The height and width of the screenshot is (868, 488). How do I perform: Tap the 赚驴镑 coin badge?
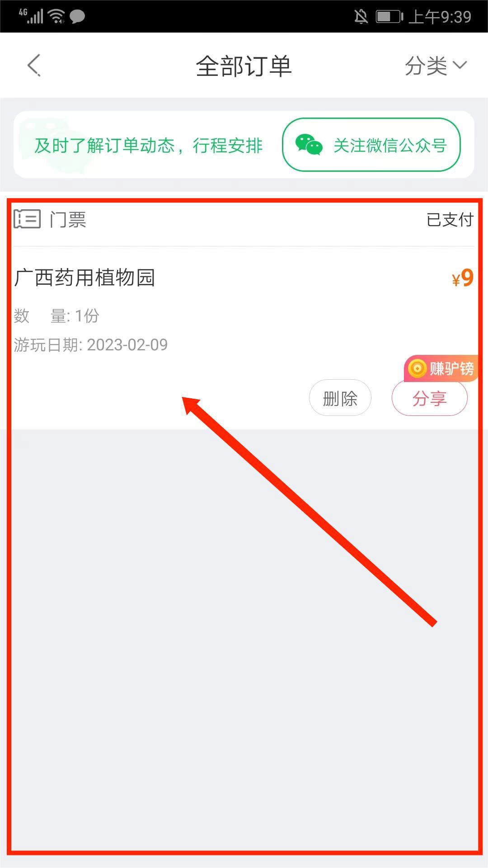coord(441,368)
